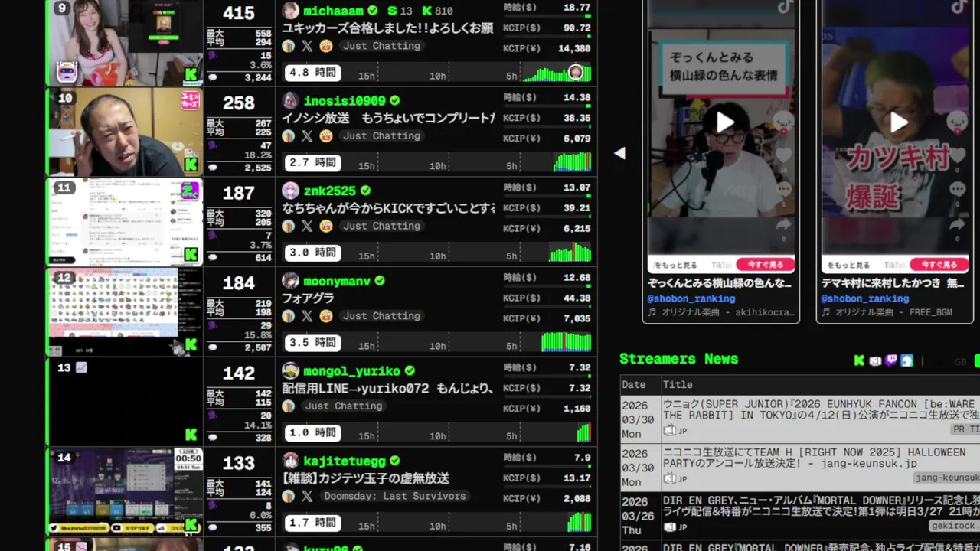
Task: Click Niconico icon in first news row
Action: coord(670,431)
